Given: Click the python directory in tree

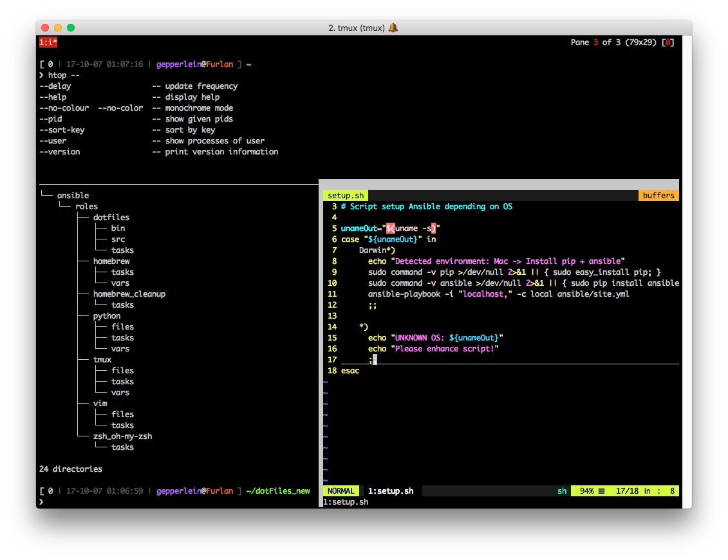Looking at the screenshot, I should point(107,316).
